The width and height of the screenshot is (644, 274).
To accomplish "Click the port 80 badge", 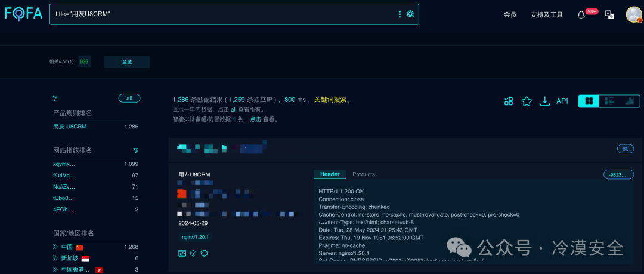I will point(626,149).
